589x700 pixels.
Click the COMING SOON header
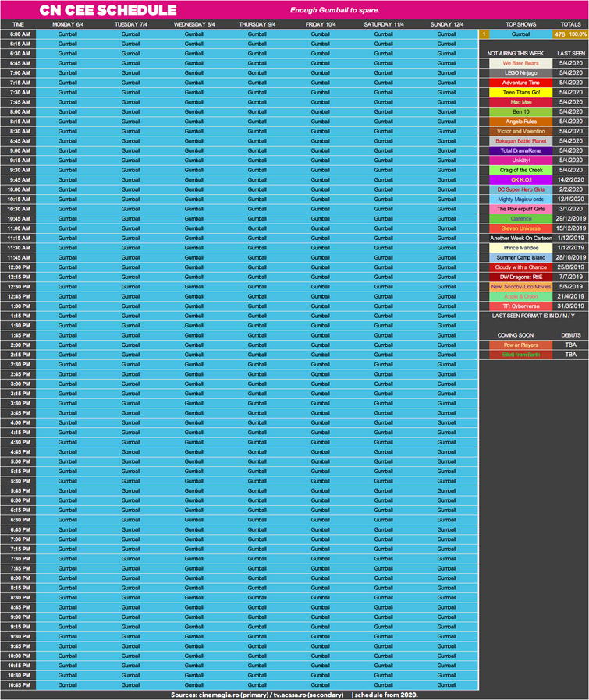(515, 335)
